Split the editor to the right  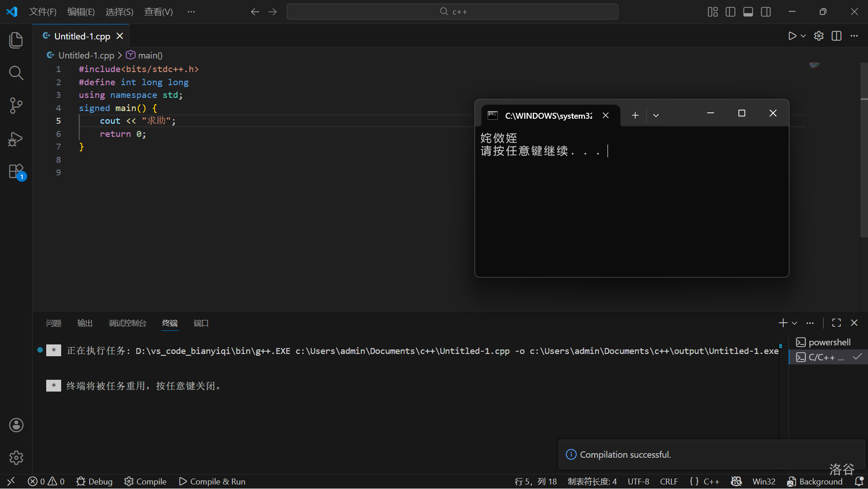point(836,36)
